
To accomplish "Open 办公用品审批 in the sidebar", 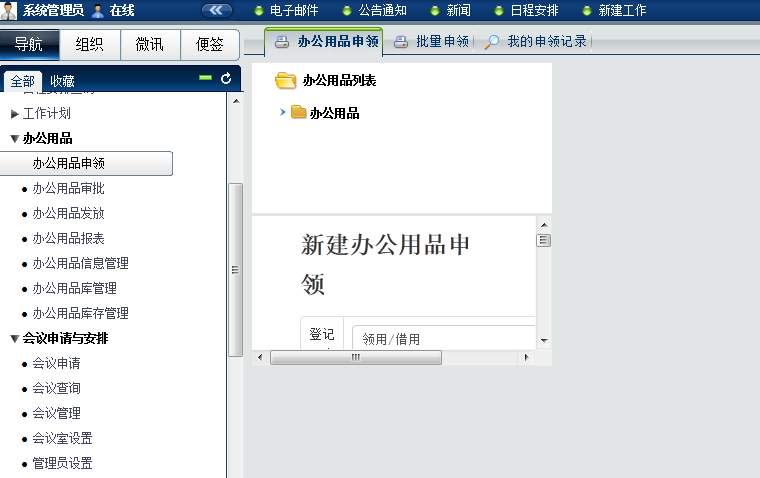I will click(x=68, y=188).
